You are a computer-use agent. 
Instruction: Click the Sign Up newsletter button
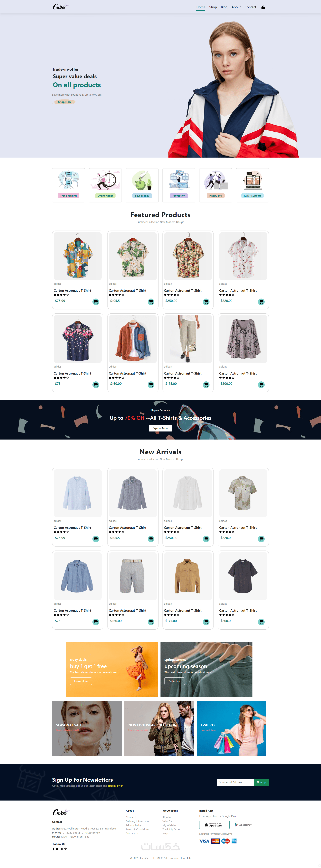[261, 782]
